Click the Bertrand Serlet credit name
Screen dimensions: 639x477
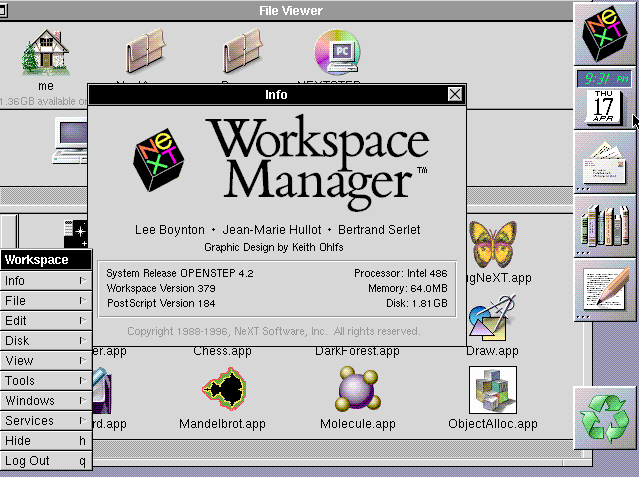point(379,230)
